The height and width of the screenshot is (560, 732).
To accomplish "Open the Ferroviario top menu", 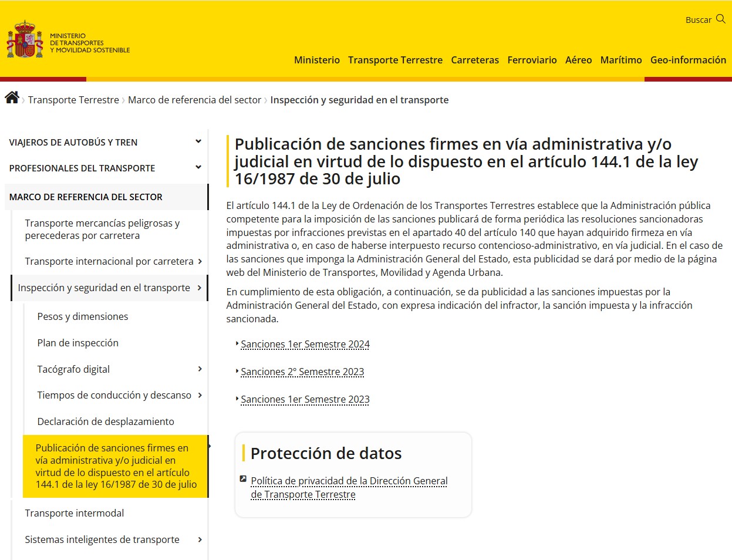I will coord(532,60).
